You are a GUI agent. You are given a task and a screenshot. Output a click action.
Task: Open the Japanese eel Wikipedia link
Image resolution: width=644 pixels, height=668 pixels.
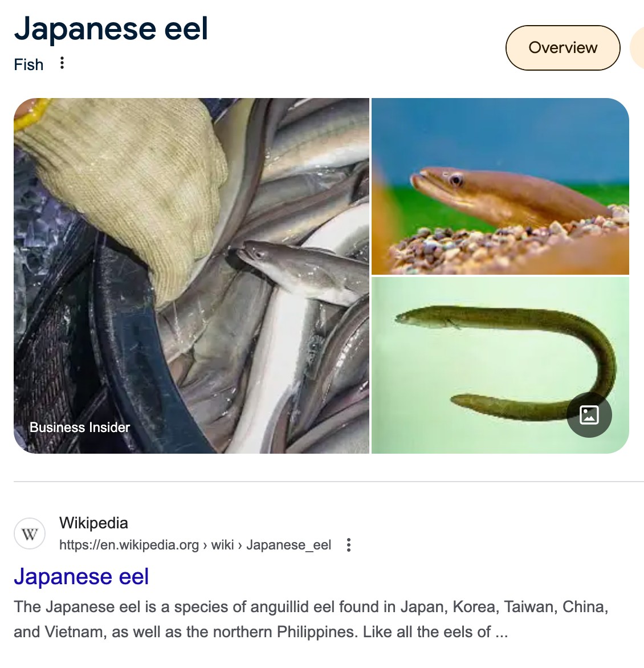tap(81, 576)
